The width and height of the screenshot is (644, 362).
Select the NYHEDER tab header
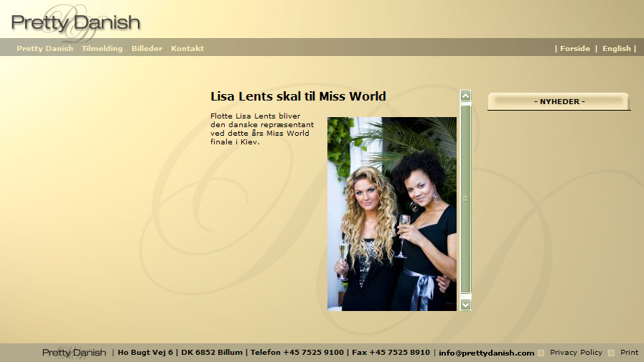pyautogui.click(x=559, y=102)
